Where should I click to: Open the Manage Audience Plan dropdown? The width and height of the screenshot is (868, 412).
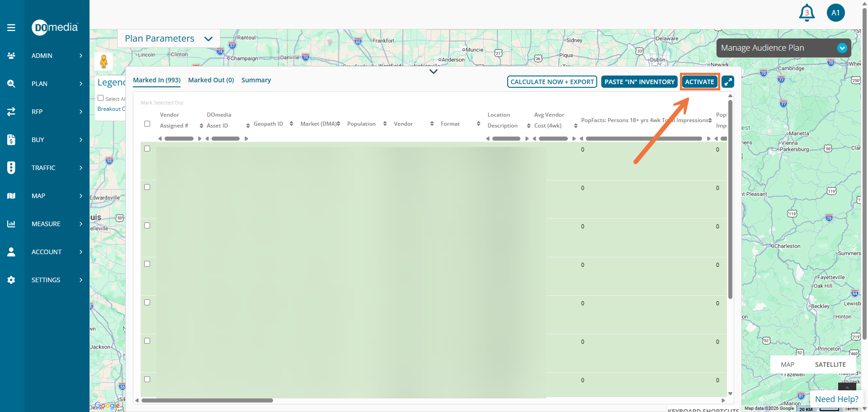point(841,48)
